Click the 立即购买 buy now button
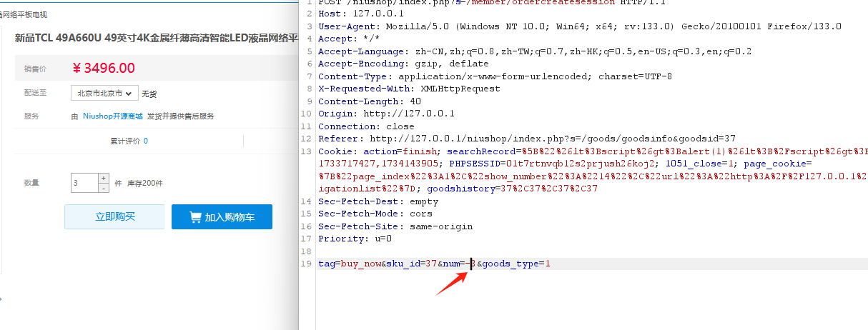Image resolution: width=868 pixels, height=330 pixels. pos(115,216)
